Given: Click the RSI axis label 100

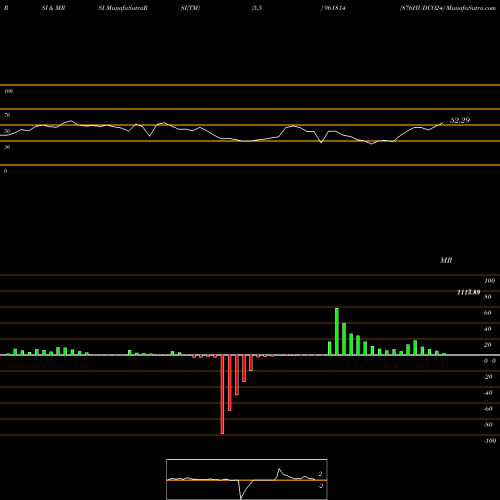Looking at the screenshot, I should tap(8, 91).
